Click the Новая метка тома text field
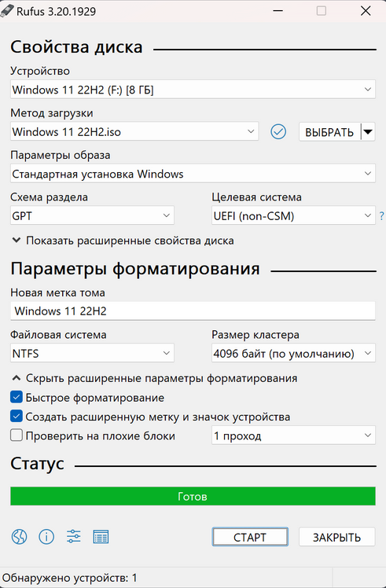 193,311
